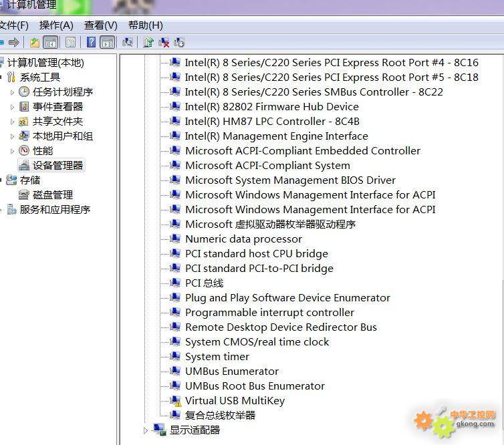Image resolution: width=504 pixels, height=445 pixels.
Task: Click the PCI 总线 device icon
Action: tap(175, 283)
